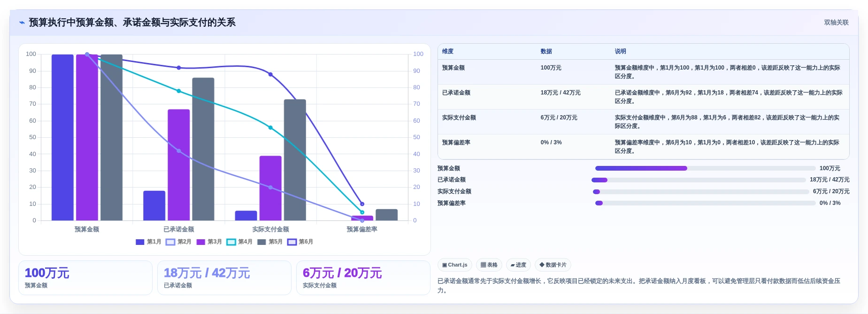
Task: Click the 预算偏差率 progress bar
Action: 705,203
